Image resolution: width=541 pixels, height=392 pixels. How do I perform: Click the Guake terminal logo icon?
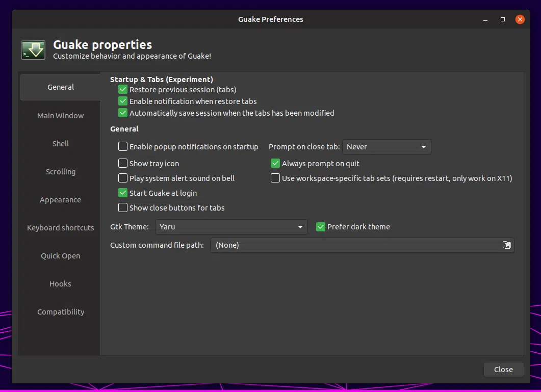pos(33,49)
